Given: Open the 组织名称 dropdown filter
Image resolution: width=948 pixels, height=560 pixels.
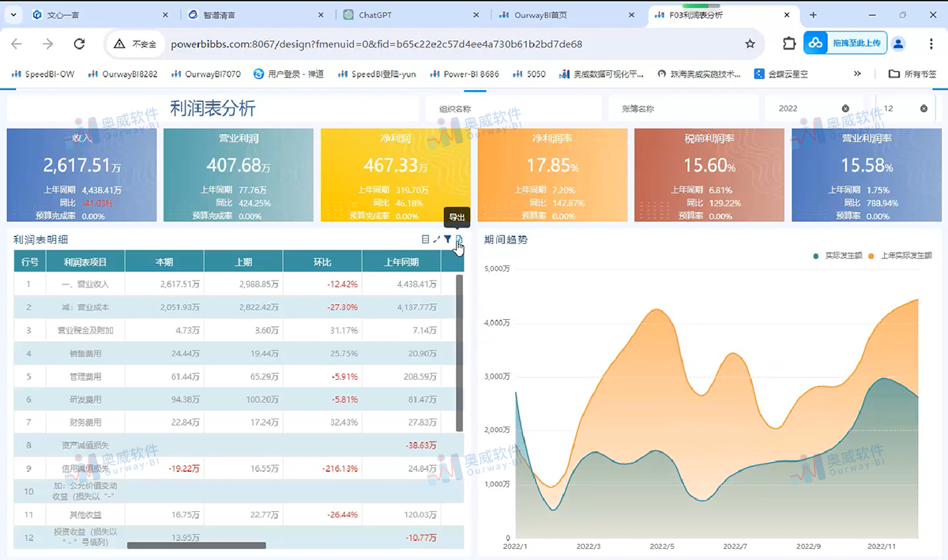Looking at the screenshot, I should [513, 108].
